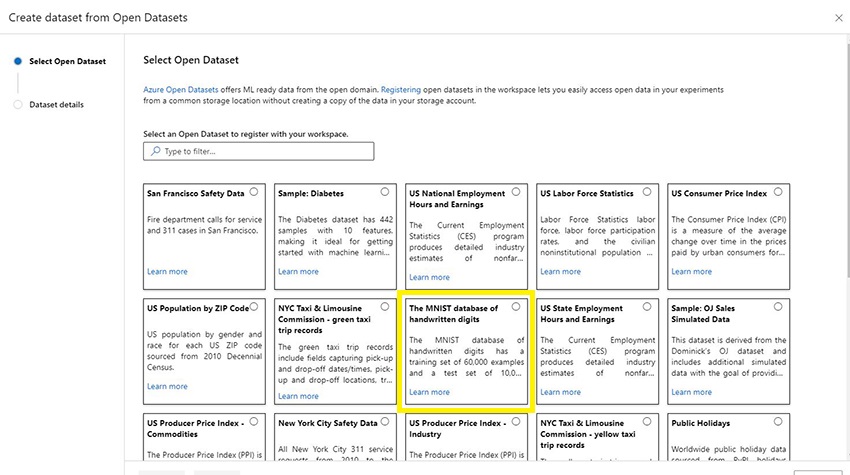Click the Public Holidays card title
This screenshot has height=475, width=850.
700,423
